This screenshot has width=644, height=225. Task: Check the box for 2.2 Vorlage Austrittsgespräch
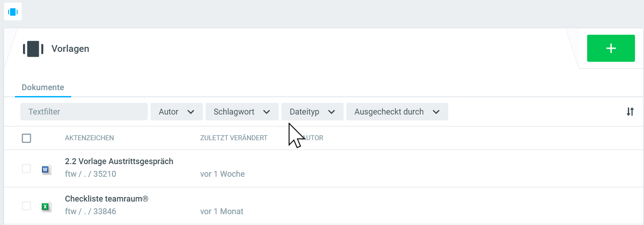point(27,168)
